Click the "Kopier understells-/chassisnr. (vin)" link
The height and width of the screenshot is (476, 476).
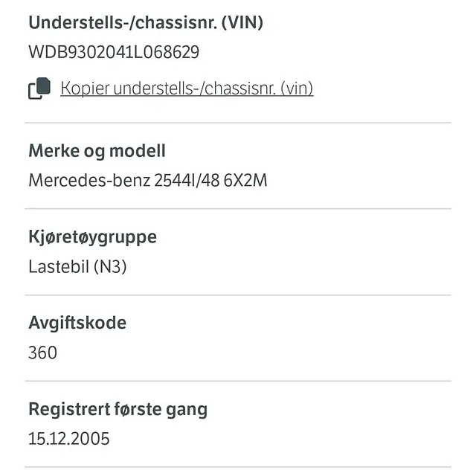pos(187,89)
